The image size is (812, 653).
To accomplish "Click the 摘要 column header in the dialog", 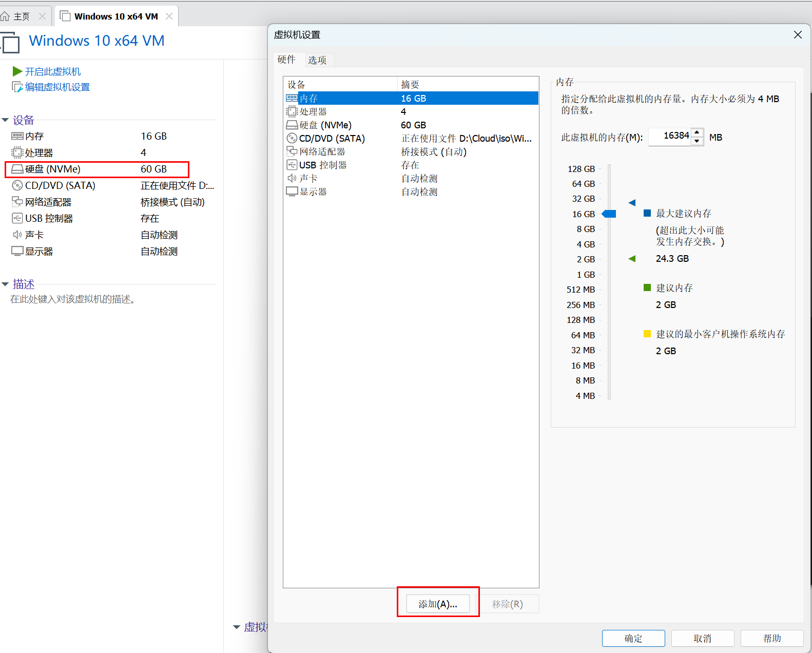I will click(468, 84).
